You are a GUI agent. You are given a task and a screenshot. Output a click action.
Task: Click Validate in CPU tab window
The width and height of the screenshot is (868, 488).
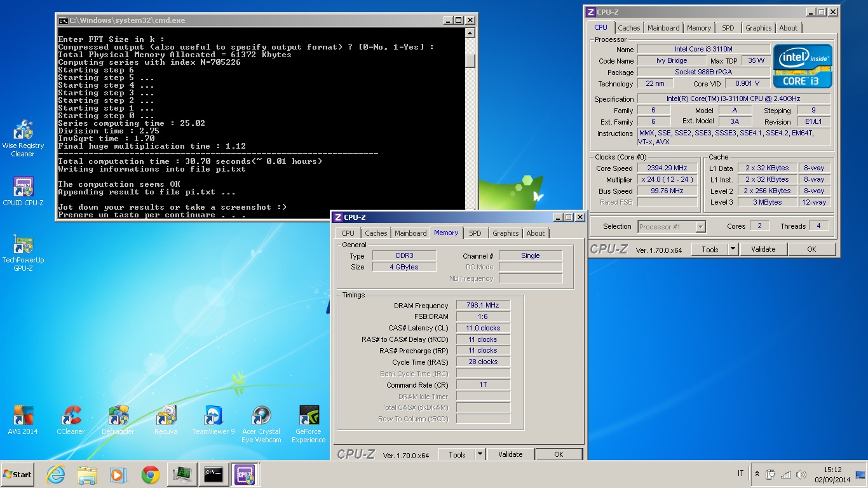click(763, 249)
